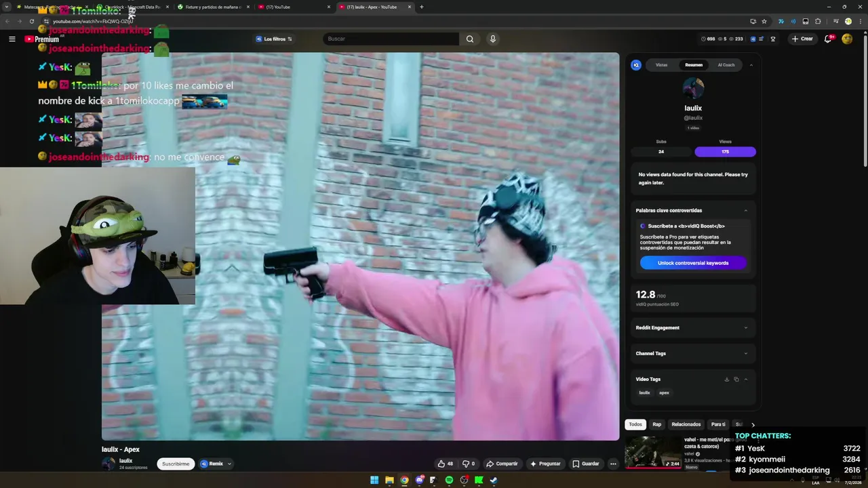Filter recommendations by Rap chip
The height and width of the screenshot is (488, 868).
pos(656,424)
